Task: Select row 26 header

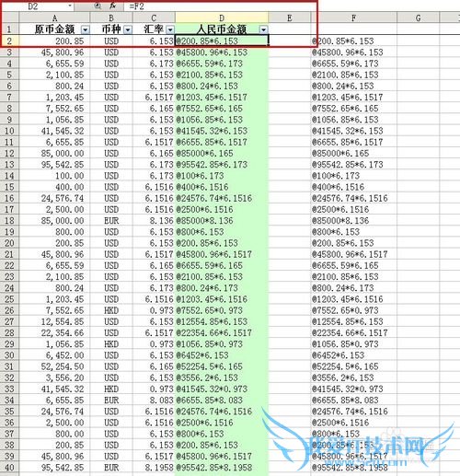Action: click(x=9, y=310)
